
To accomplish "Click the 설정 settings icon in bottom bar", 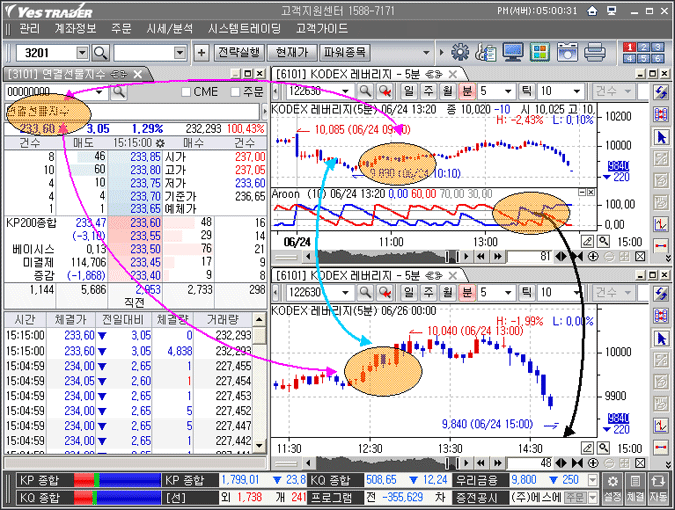I will click(613, 488).
